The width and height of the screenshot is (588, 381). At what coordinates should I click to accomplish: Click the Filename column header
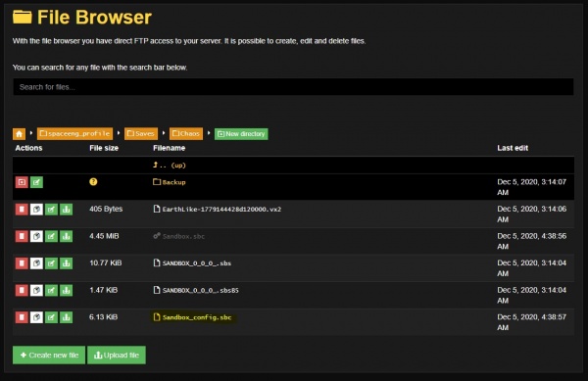point(170,148)
